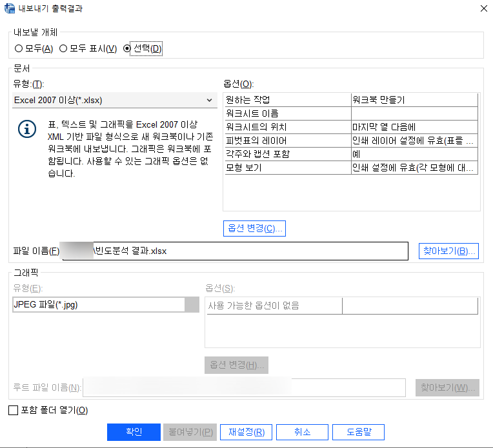Click the 옵션 변경(C)... button
The width and height of the screenshot is (493, 448).
[254, 228]
